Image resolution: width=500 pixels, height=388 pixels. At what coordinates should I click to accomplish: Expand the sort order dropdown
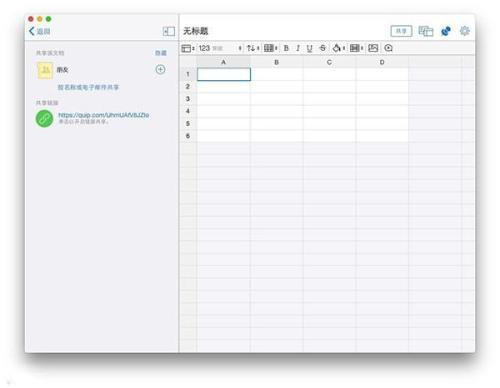[x=253, y=48]
